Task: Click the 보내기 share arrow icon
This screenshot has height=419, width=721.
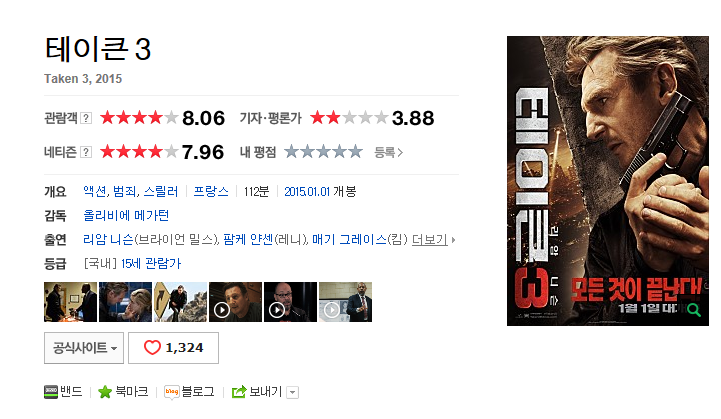Action: pos(239,392)
